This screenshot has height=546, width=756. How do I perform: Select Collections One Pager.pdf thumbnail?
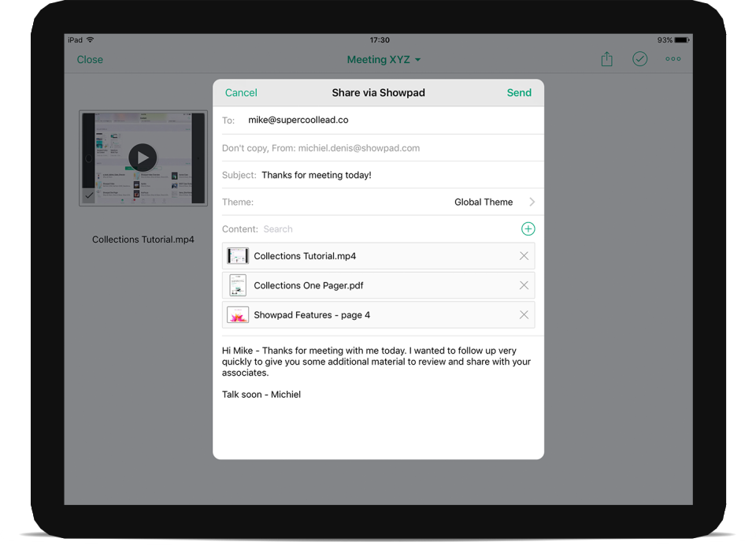point(238,285)
